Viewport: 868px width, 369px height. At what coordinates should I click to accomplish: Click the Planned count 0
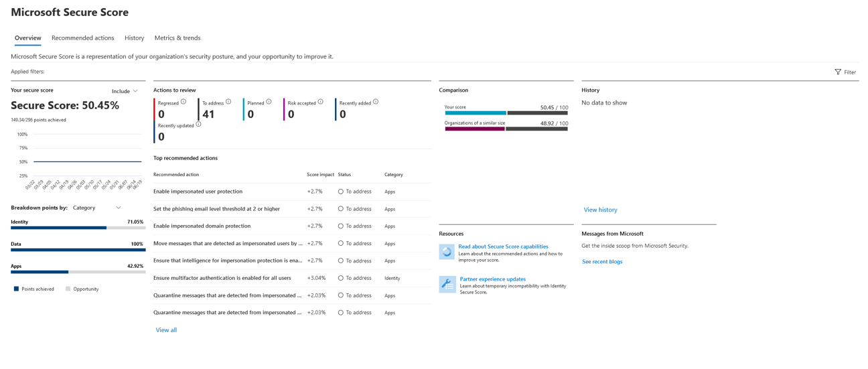[x=250, y=115]
